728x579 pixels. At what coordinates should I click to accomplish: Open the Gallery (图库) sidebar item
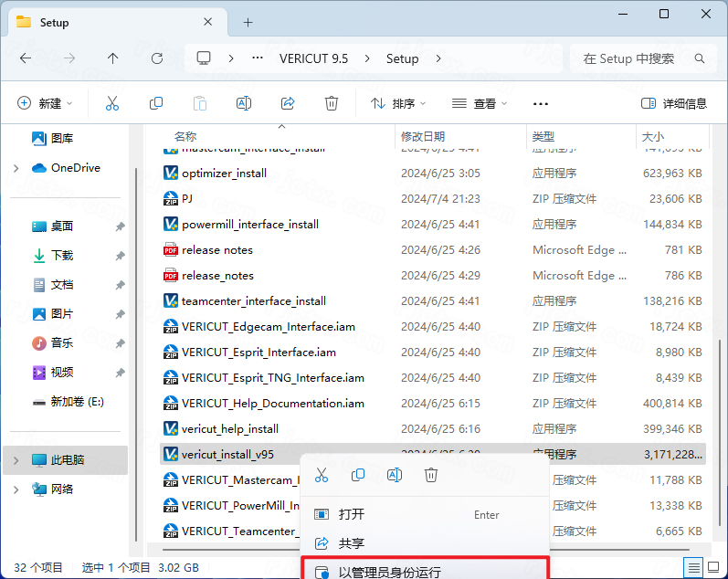[x=52, y=139]
